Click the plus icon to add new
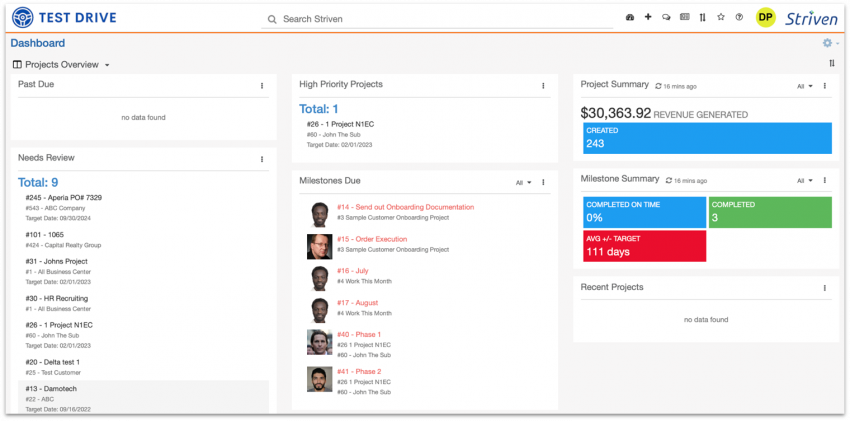The image size is (850, 421). pyautogui.click(x=648, y=18)
